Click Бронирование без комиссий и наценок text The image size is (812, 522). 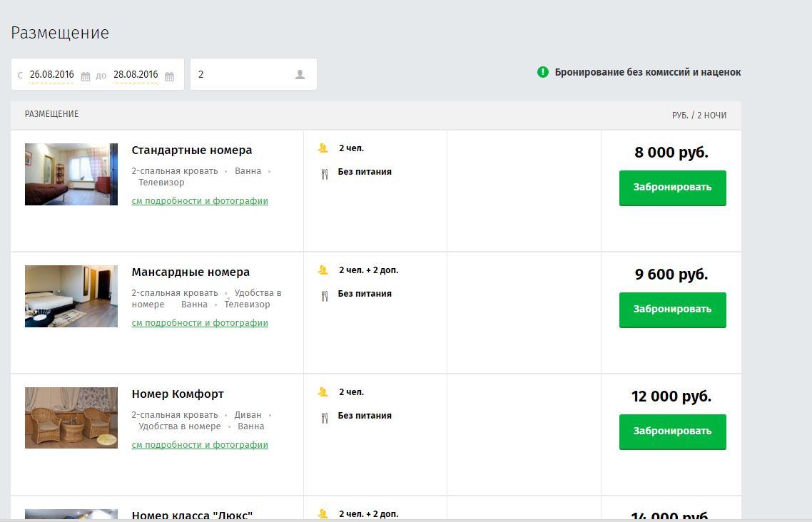[x=648, y=73]
